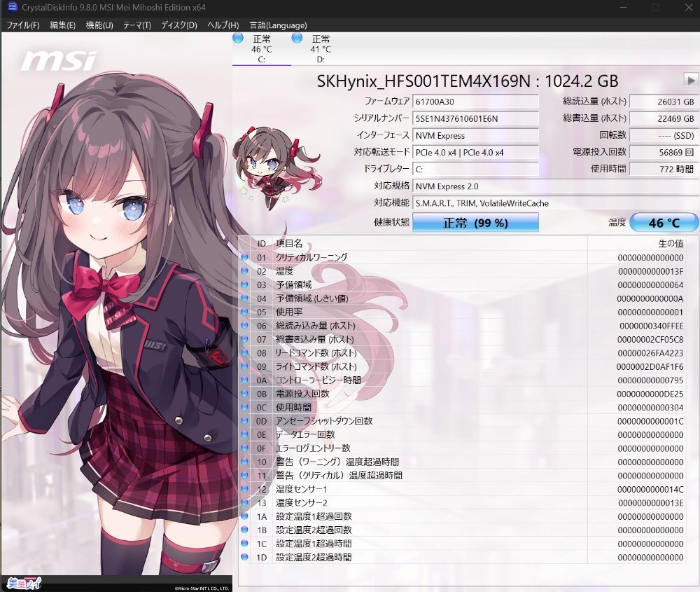Click the status orb of row 0A コントローラービジー時間
The image size is (700, 592).
pyautogui.click(x=244, y=380)
